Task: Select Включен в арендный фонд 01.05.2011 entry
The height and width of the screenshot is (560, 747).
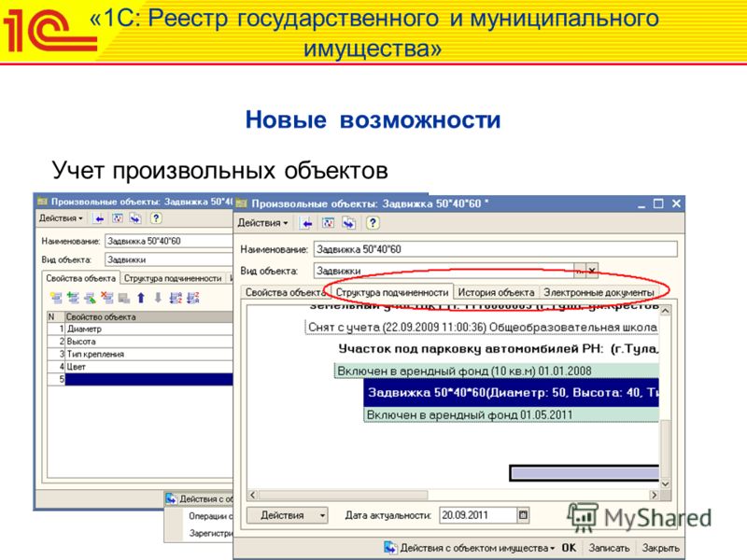Action: (x=511, y=414)
